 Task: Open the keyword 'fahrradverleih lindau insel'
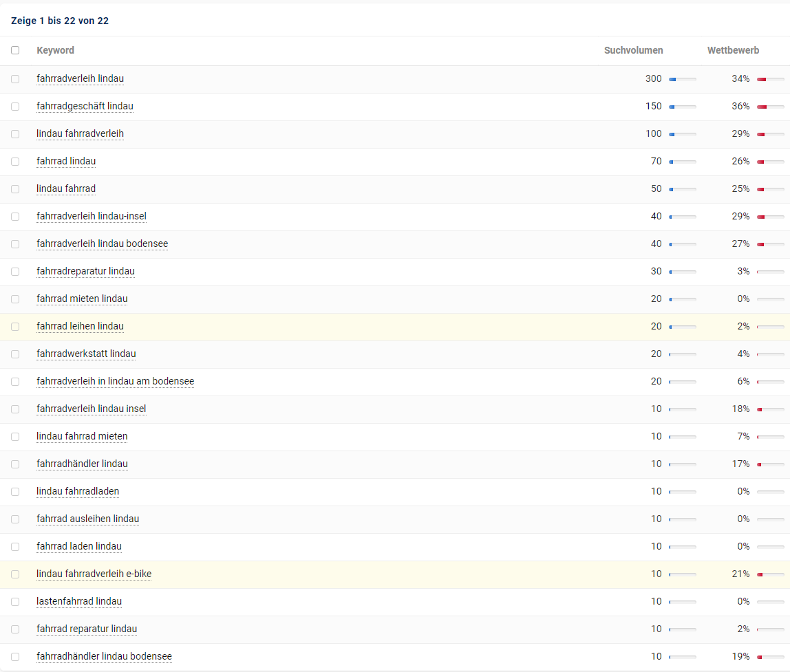pyautogui.click(x=92, y=409)
